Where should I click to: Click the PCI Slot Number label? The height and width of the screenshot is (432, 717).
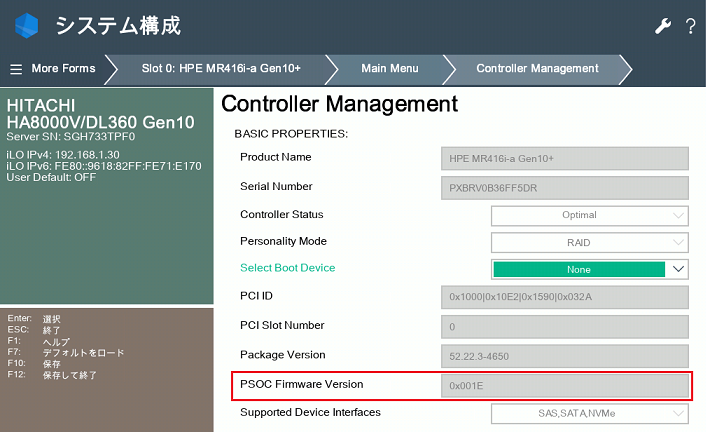click(282, 325)
